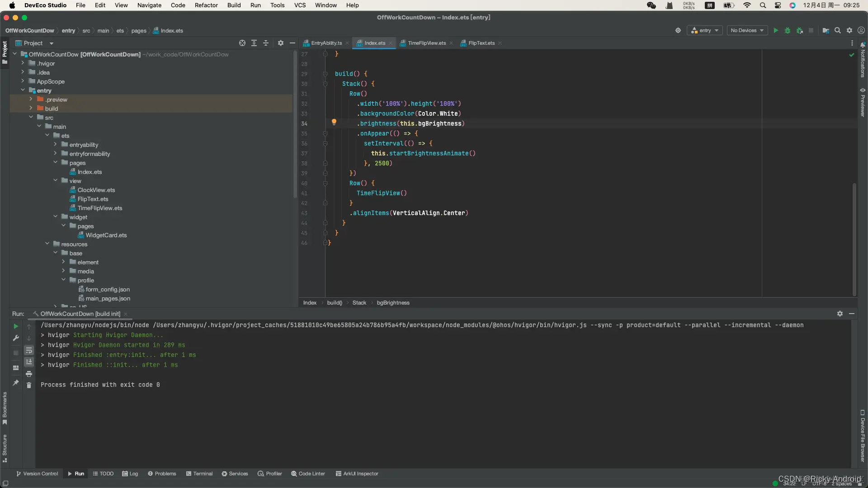
Task: Click the editor vertical scrollbar
Action: 854,239
